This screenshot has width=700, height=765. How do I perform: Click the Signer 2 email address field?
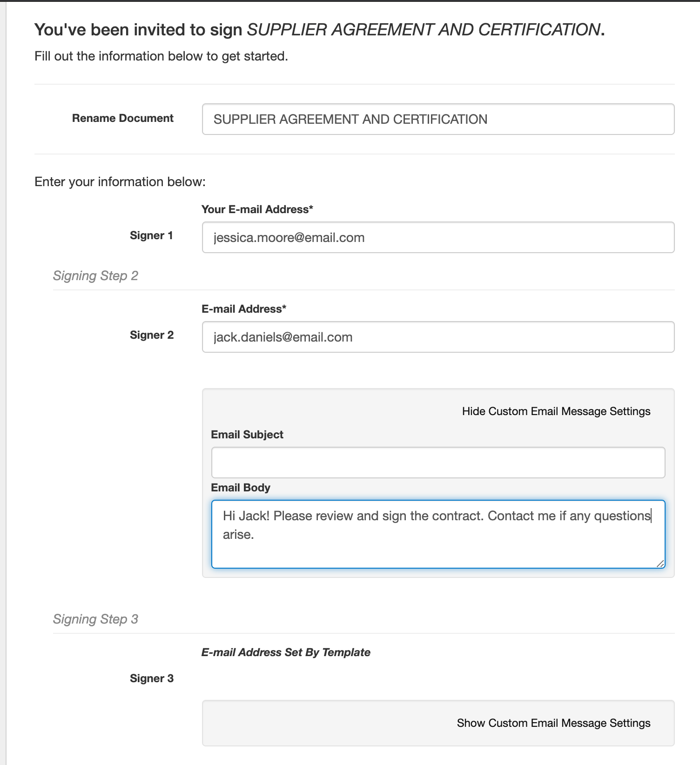[x=437, y=337]
